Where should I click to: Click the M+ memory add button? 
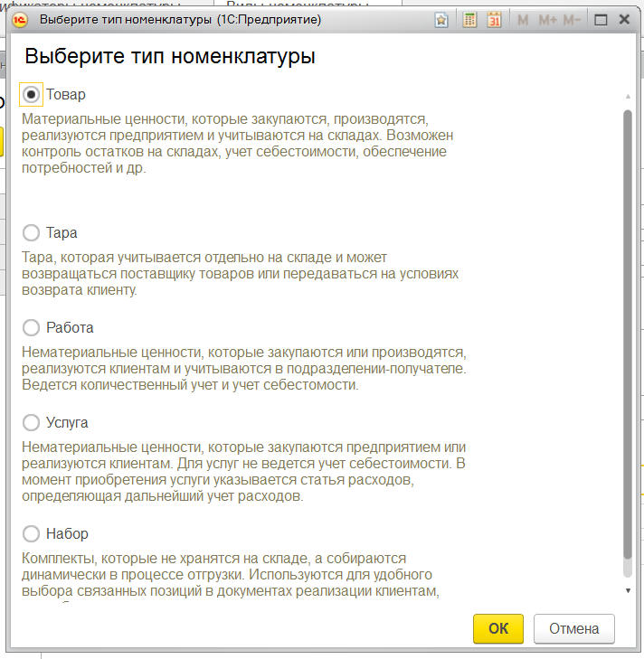click(x=547, y=19)
